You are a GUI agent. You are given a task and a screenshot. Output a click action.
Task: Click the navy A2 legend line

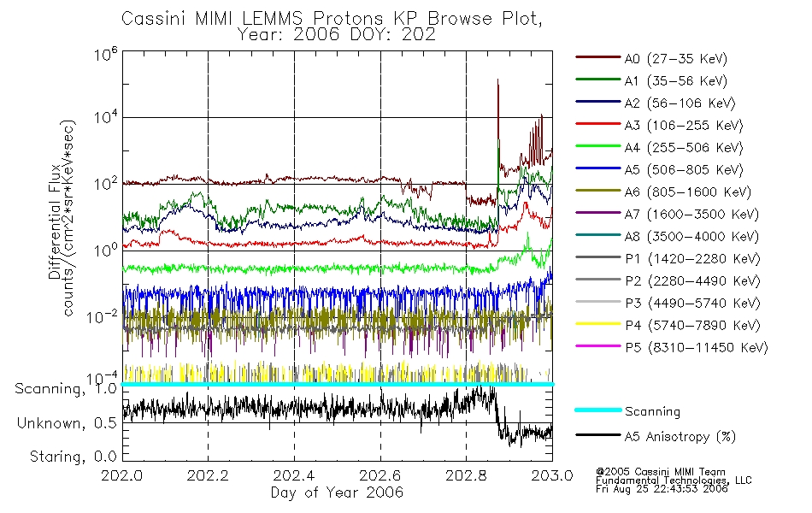[597, 102]
